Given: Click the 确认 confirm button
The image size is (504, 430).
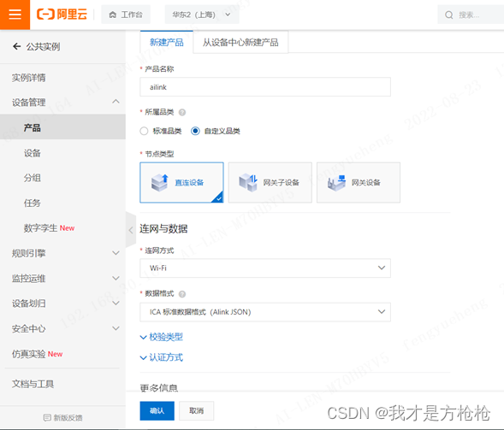Looking at the screenshot, I should [x=157, y=410].
